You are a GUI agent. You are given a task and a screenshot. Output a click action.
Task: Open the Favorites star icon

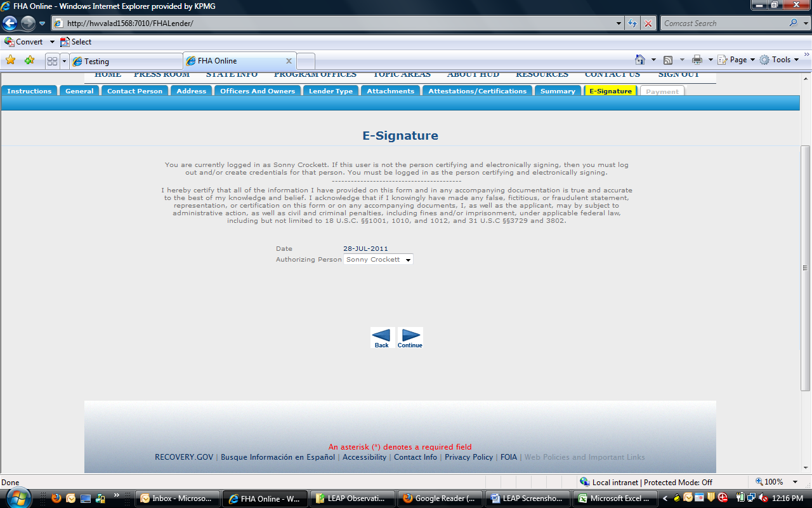coord(11,60)
